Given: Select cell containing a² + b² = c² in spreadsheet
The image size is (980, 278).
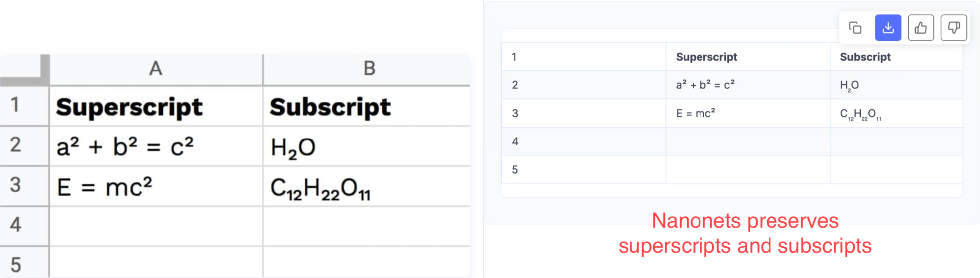Looking at the screenshot, I should (125, 146).
